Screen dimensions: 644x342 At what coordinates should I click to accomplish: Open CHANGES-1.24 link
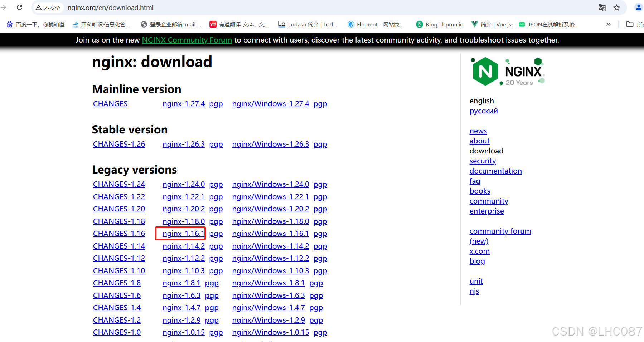(119, 184)
